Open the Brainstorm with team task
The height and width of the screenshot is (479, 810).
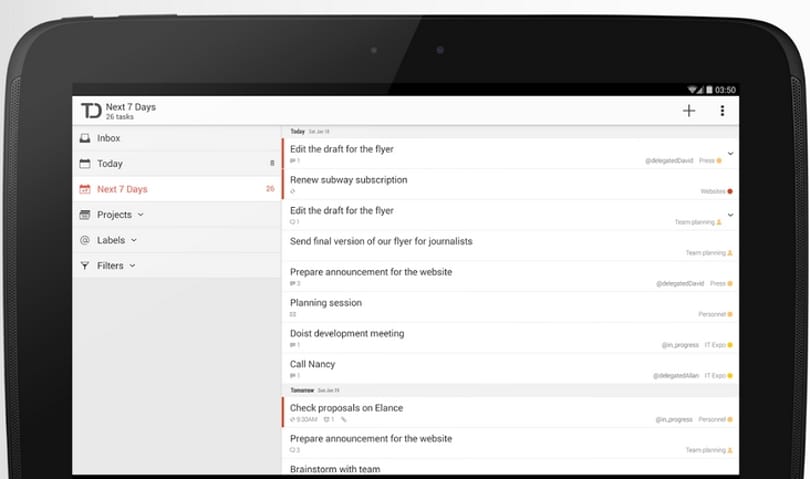510,467
